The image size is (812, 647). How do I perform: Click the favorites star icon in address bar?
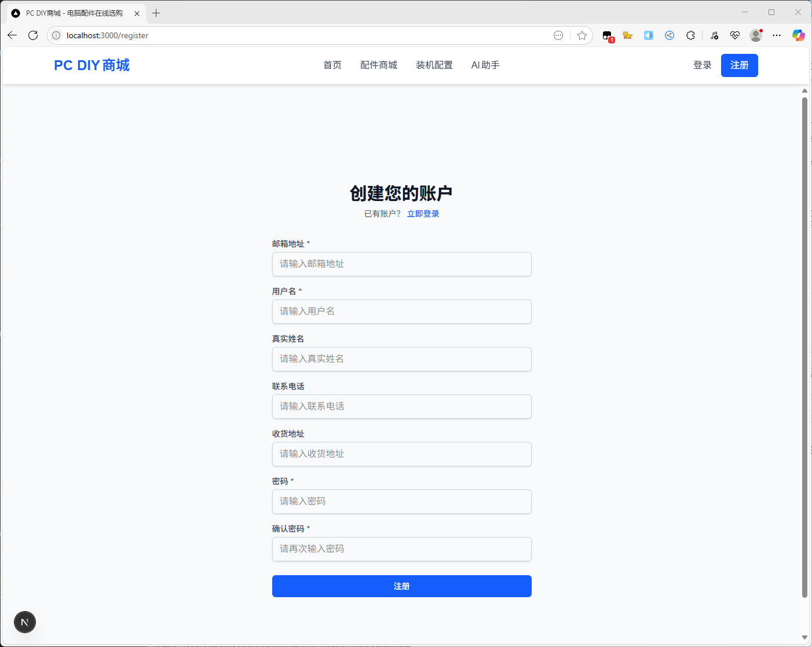tap(582, 35)
